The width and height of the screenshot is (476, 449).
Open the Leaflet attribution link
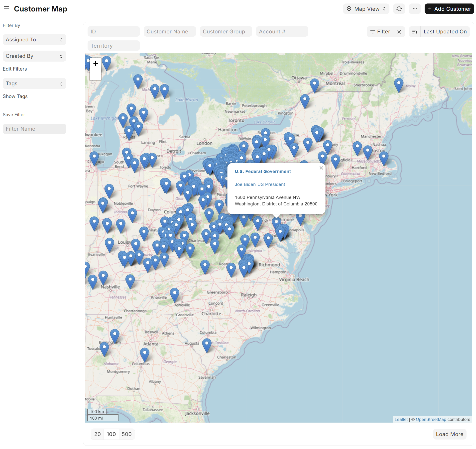pos(401,419)
